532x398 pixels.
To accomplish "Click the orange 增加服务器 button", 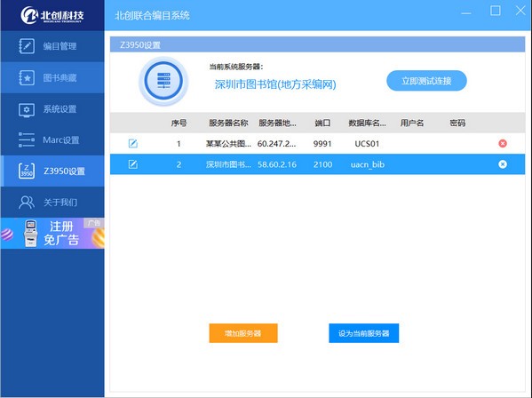I will pyautogui.click(x=243, y=333).
